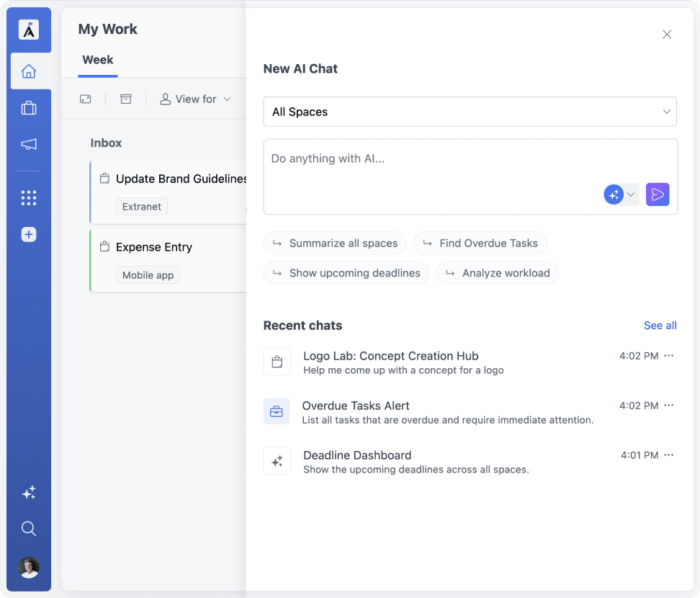The image size is (700, 598).
Task: Open the AI sparkle icon in sidebar
Action: pyautogui.click(x=29, y=493)
